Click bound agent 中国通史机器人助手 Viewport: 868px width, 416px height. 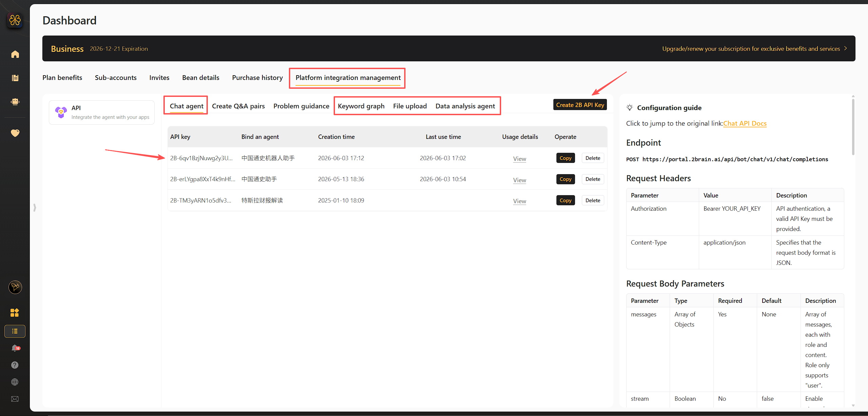click(x=268, y=158)
